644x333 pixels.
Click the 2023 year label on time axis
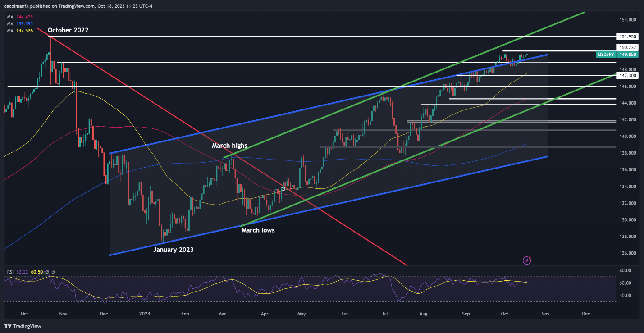point(146,313)
